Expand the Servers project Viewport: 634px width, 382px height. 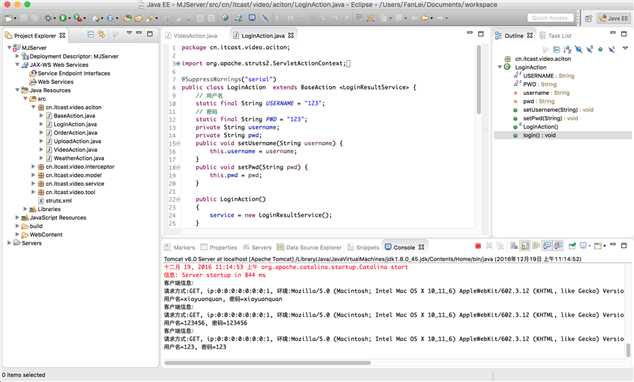click(x=9, y=243)
